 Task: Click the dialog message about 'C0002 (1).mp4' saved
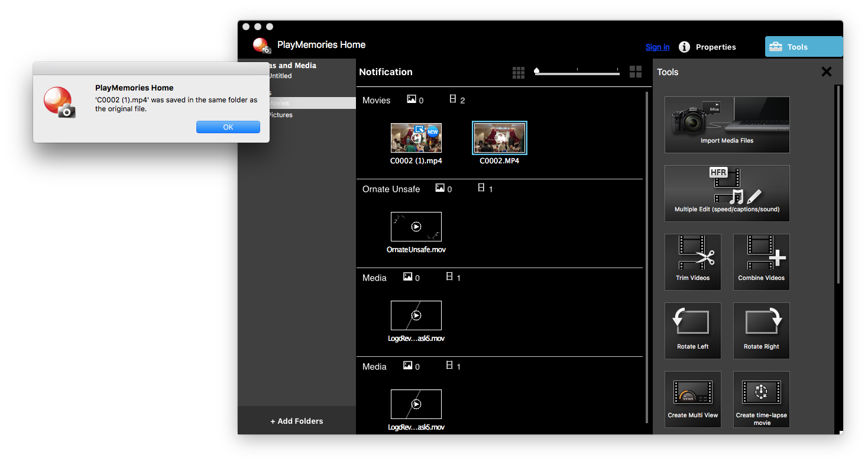click(176, 104)
